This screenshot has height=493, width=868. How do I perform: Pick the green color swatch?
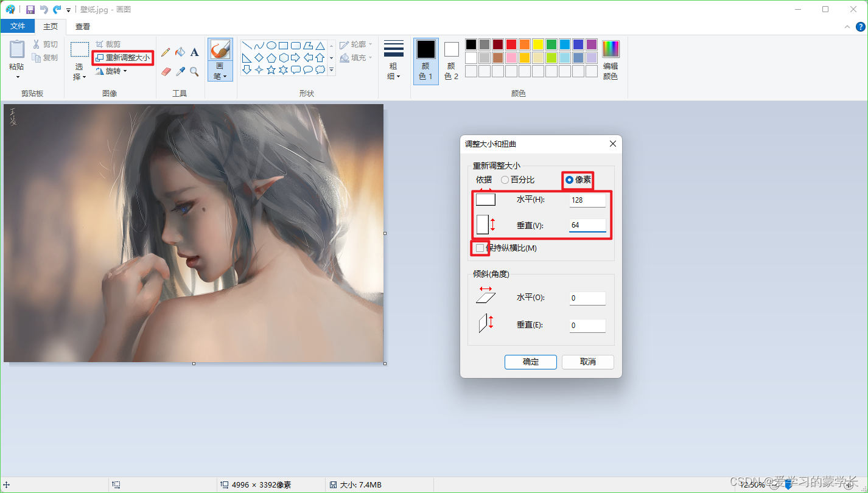pos(551,44)
